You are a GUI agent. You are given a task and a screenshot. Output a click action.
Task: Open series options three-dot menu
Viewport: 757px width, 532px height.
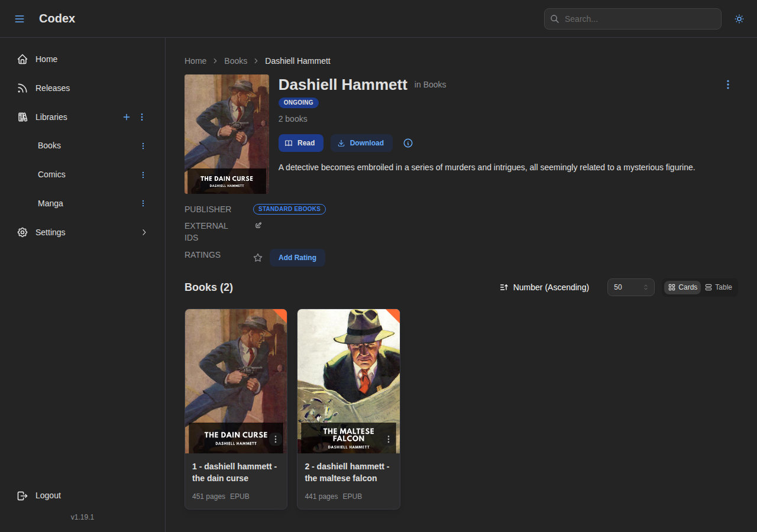coord(728,85)
